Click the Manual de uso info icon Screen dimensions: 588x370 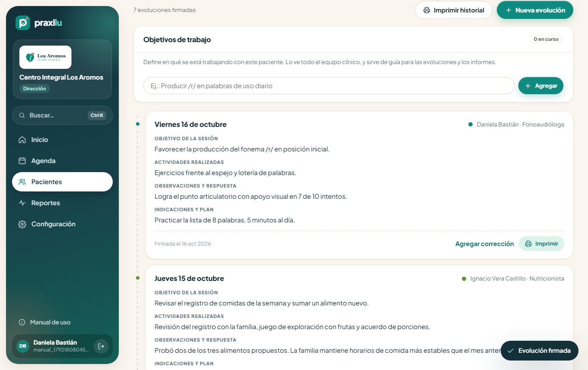point(22,322)
